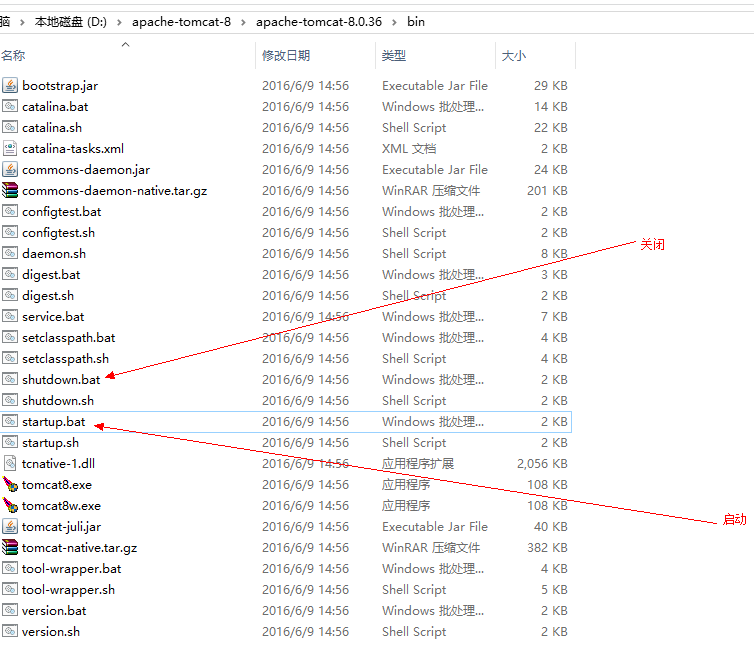
Task: Select the catalina.bat file name
Action: [x=55, y=106]
